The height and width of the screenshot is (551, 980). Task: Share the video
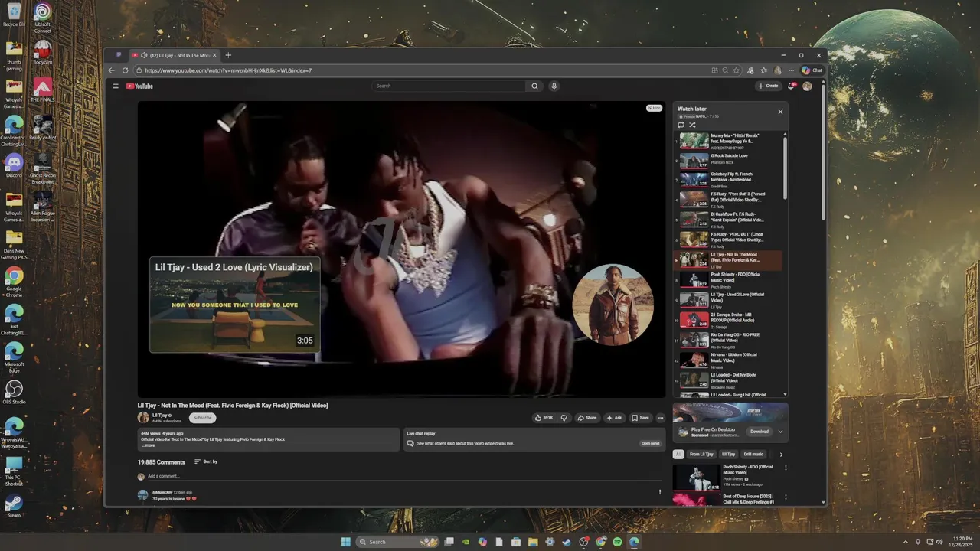point(587,418)
